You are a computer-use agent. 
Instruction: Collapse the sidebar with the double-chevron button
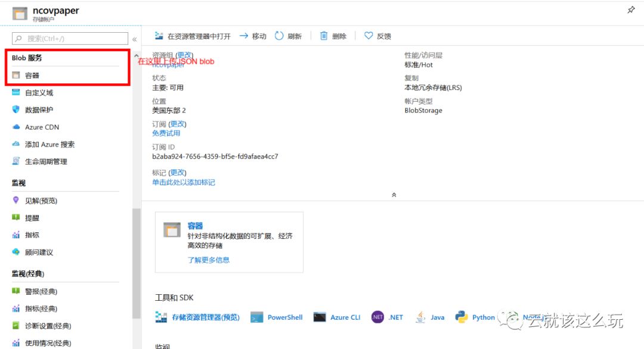tap(134, 39)
